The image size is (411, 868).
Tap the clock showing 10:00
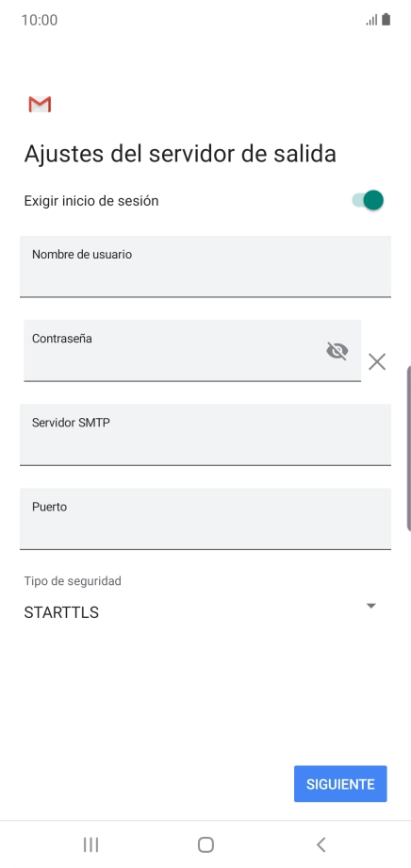point(40,21)
